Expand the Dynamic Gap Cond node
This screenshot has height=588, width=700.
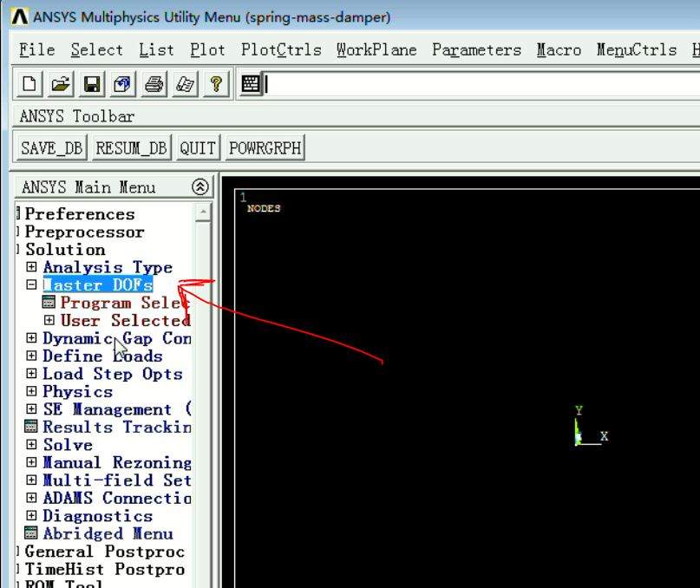point(31,337)
